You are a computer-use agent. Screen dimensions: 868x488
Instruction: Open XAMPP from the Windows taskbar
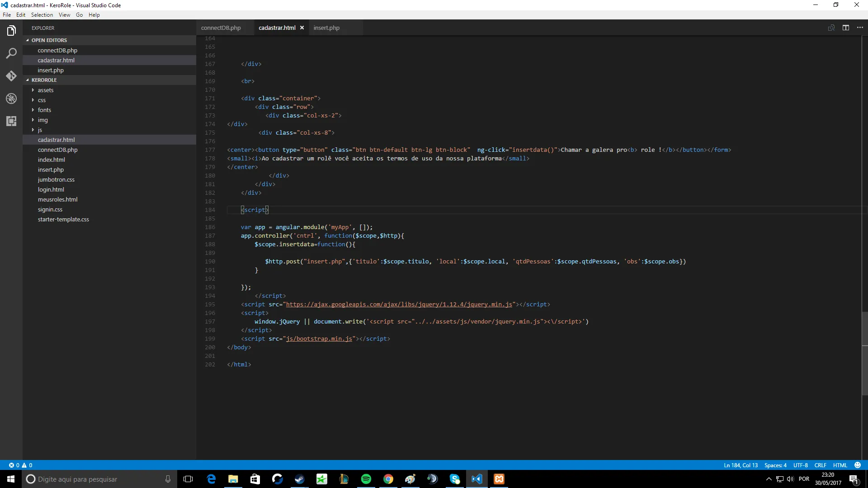coord(499,479)
